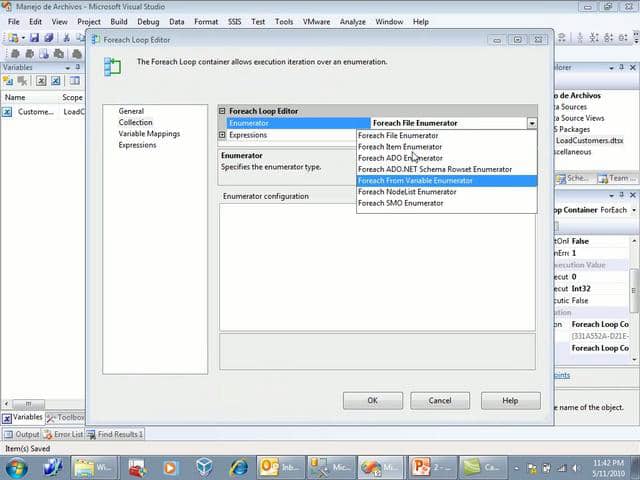This screenshot has width=640, height=480.
Task: Click the Foreach Loop Editor title icon
Action: [x=96, y=40]
